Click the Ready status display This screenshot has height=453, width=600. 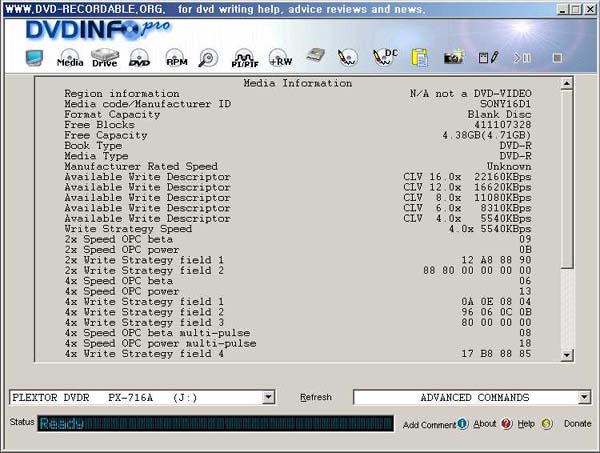pyautogui.click(x=215, y=424)
